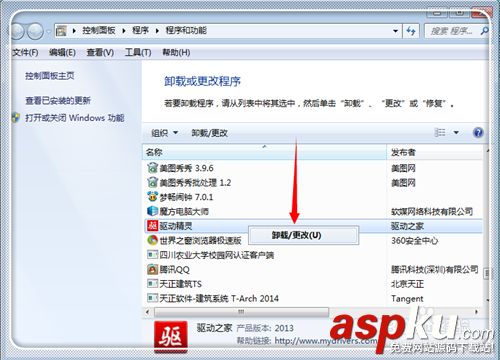
Task: Select the 美图秀秀 3.9.6 entry name
Action: tap(186, 168)
